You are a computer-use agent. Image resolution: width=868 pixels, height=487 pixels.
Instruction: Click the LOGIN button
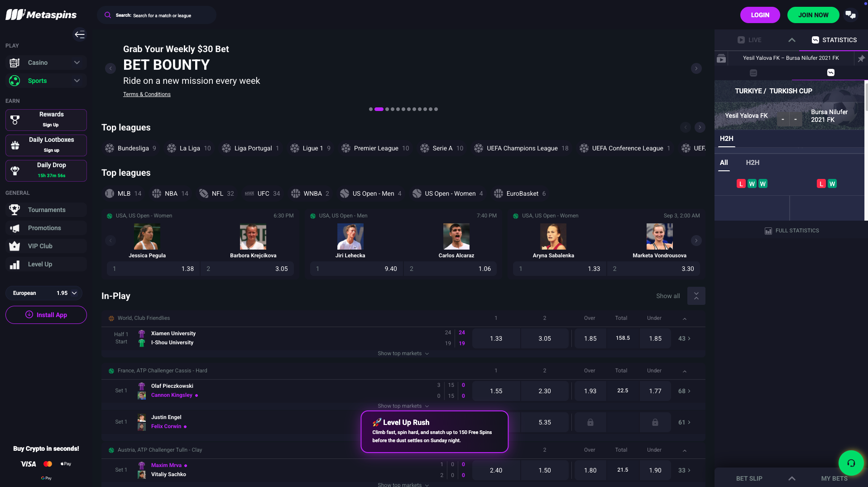(x=760, y=15)
